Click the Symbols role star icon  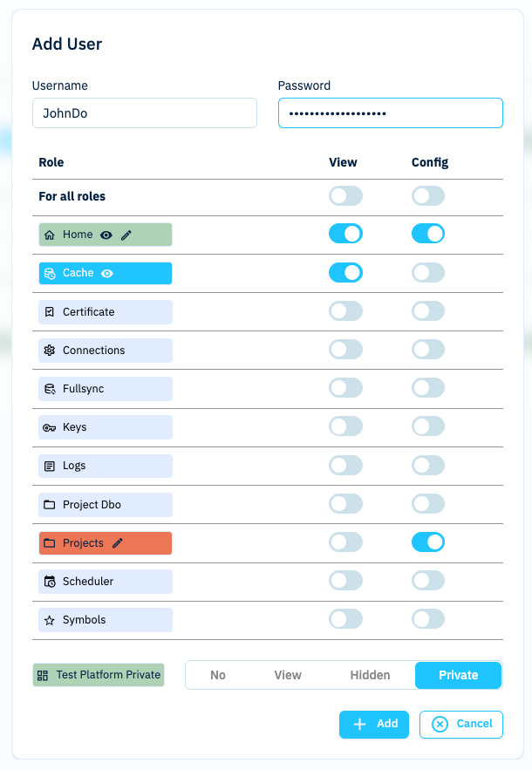[x=50, y=620]
